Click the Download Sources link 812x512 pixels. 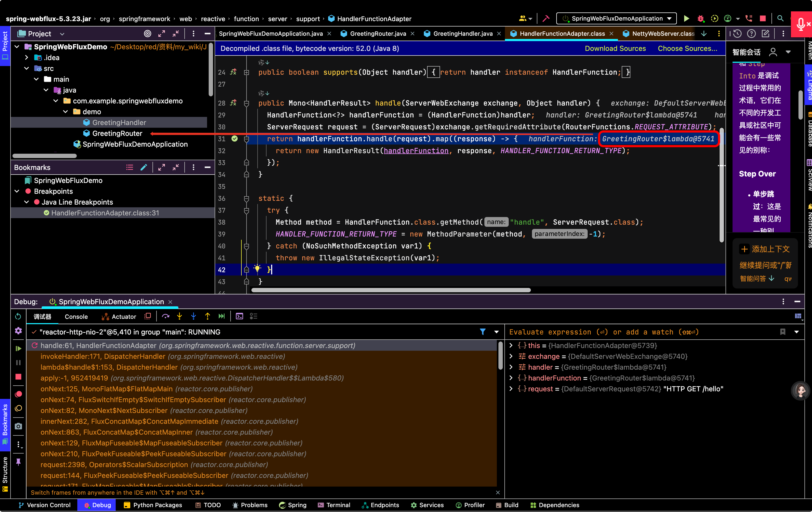[x=615, y=48]
